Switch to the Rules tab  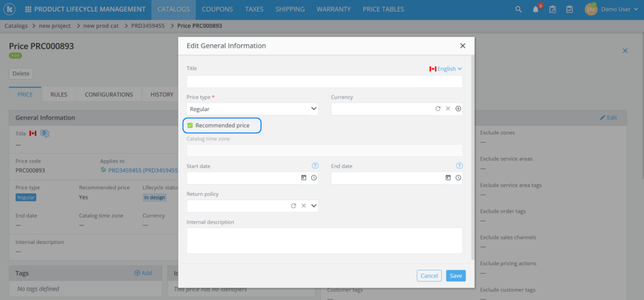(59, 95)
